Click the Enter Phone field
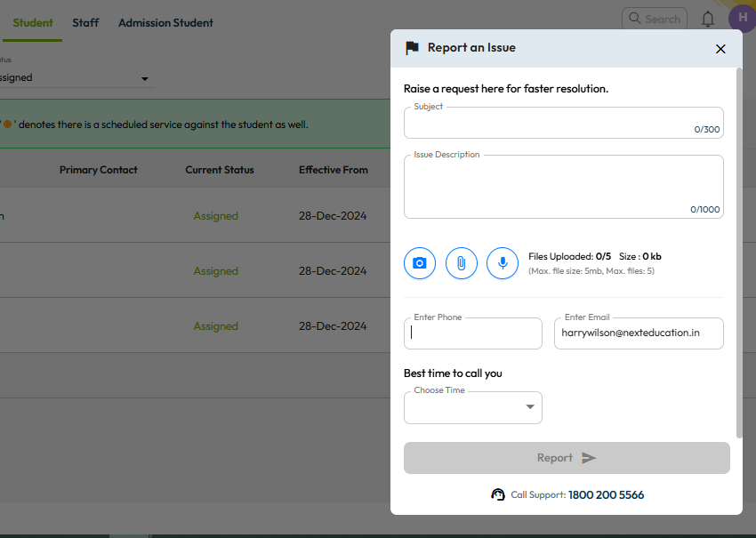This screenshot has height=538, width=756. coord(473,333)
